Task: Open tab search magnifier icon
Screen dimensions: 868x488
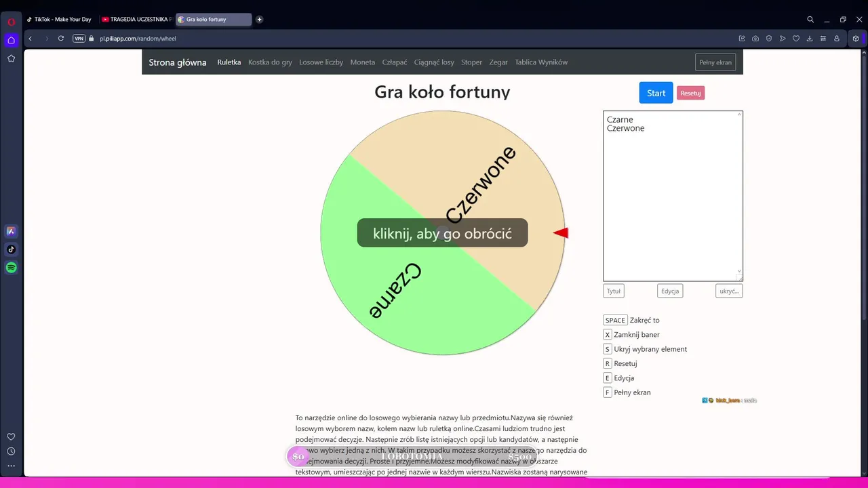Action: 810,20
